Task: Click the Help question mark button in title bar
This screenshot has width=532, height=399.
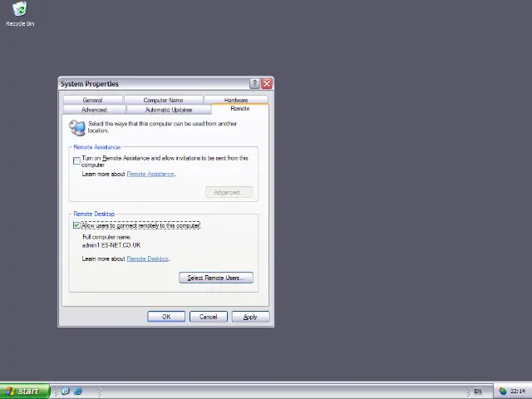Action: click(254, 83)
